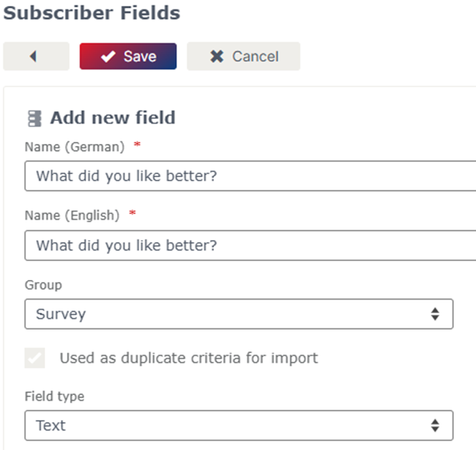Open the Field type dropdown showing Text
This screenshot has width=476, height=450.
(x=239, y=425)
